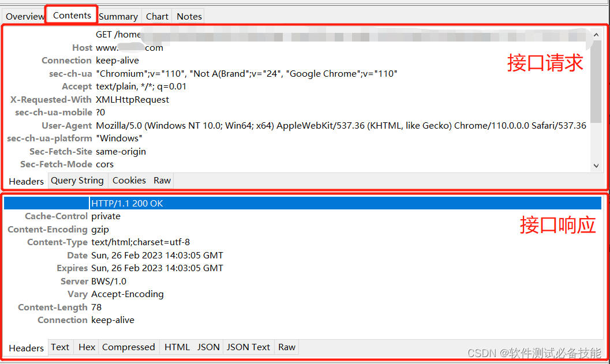Image resolution: width=610 pixels, height=364 pixels.
Task: Select the Expires header row
Action: click(x=302, y=268)
